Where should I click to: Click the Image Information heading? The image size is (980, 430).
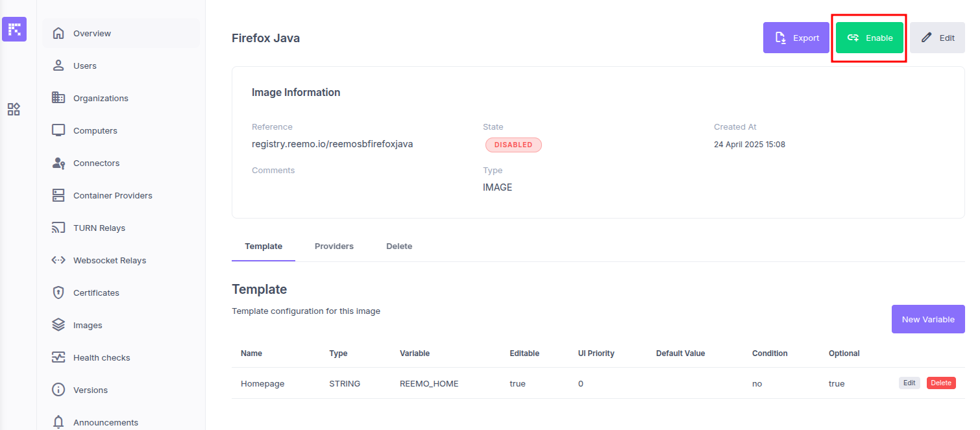click(296, 92)
